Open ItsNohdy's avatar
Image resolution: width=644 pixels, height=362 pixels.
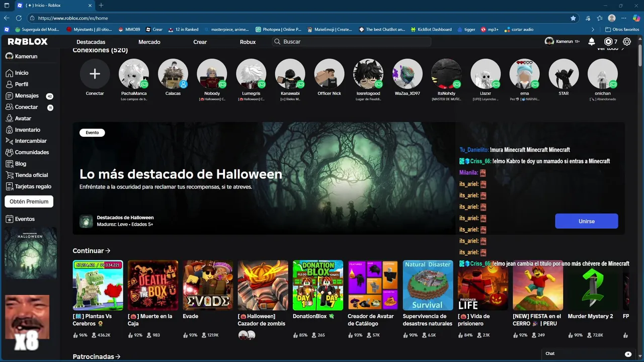click(447, 74)
